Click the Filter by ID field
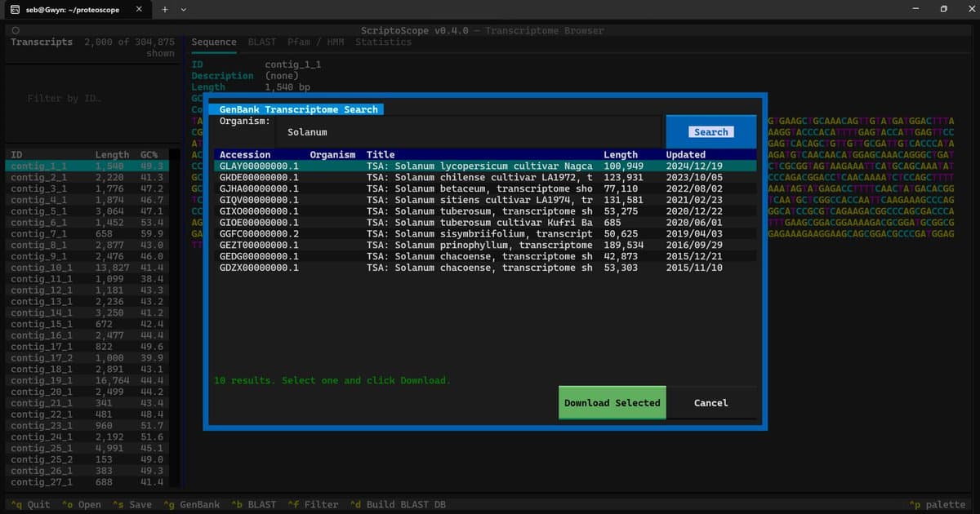The image size is (980, 514). (x=82, y=98)
